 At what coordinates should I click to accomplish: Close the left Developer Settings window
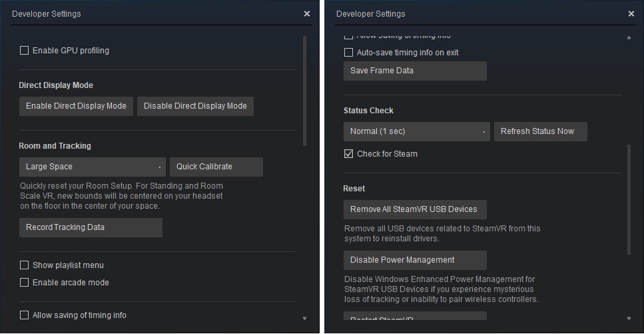307,14
